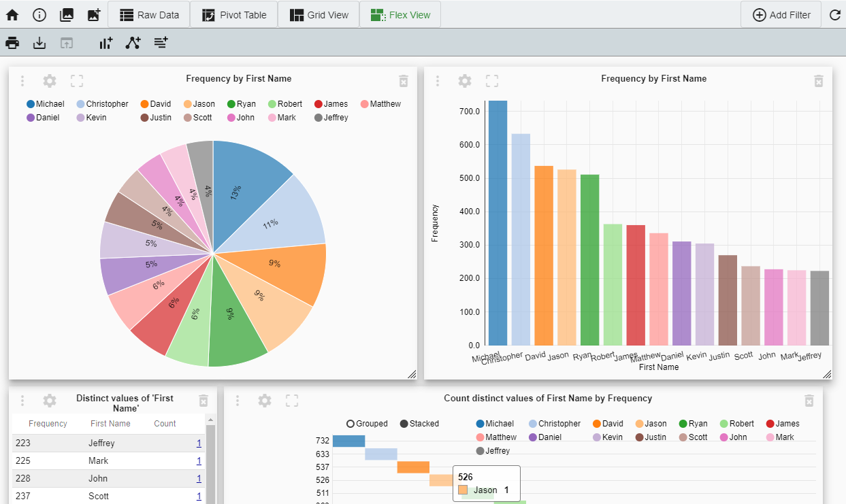Click the Add Filter button

(x=781, y=14)
